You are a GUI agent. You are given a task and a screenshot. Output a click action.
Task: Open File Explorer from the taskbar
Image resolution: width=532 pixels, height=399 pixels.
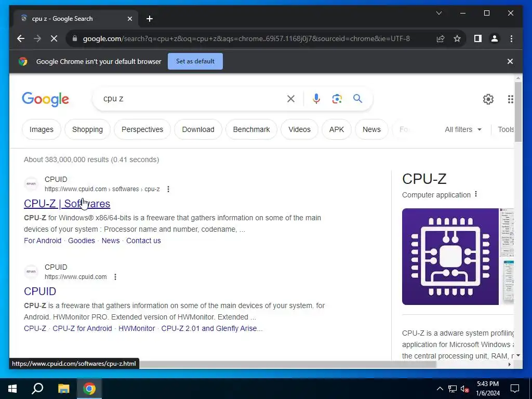pos(63,389)
